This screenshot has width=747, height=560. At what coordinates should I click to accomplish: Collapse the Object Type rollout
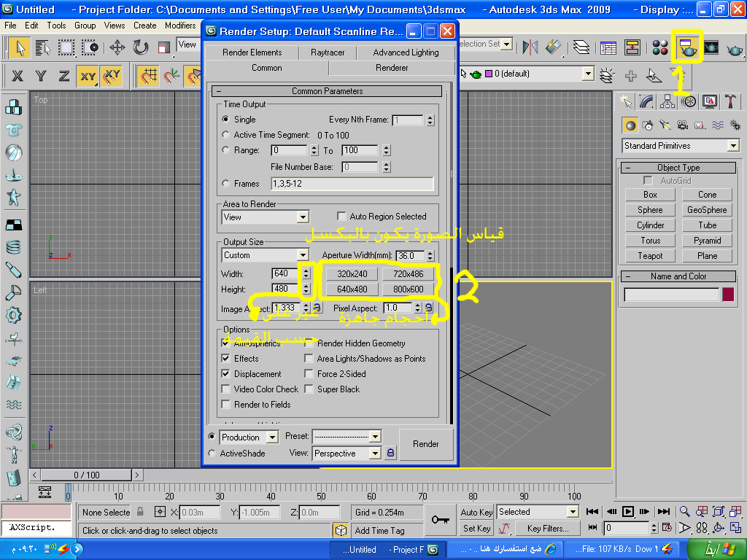click(678, 168)
